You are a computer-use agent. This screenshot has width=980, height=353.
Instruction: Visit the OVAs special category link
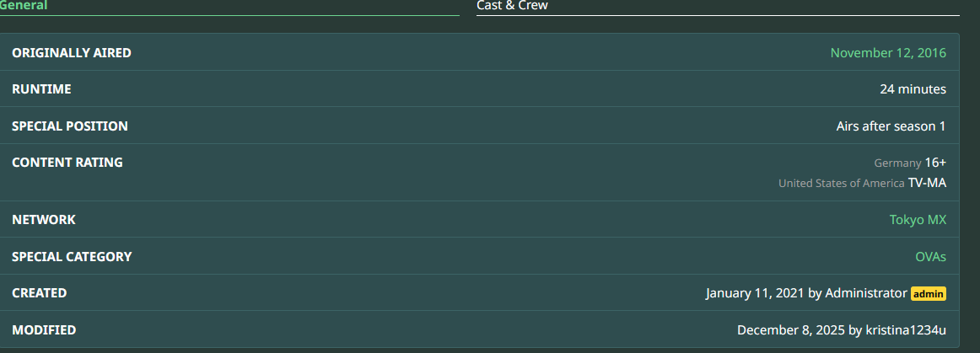pos(930,257)
